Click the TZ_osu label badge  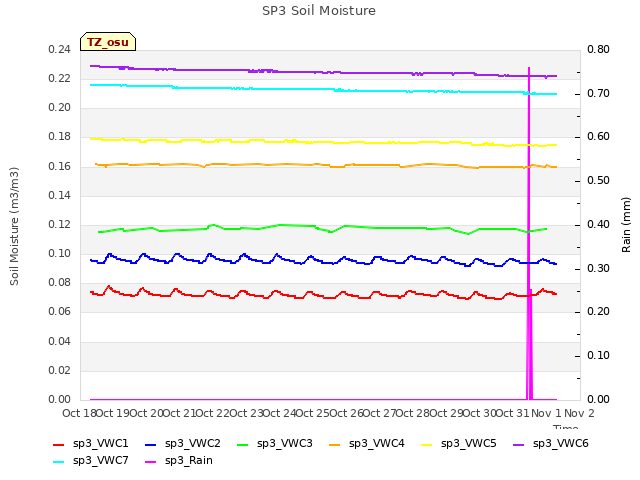tap(108, 42)
